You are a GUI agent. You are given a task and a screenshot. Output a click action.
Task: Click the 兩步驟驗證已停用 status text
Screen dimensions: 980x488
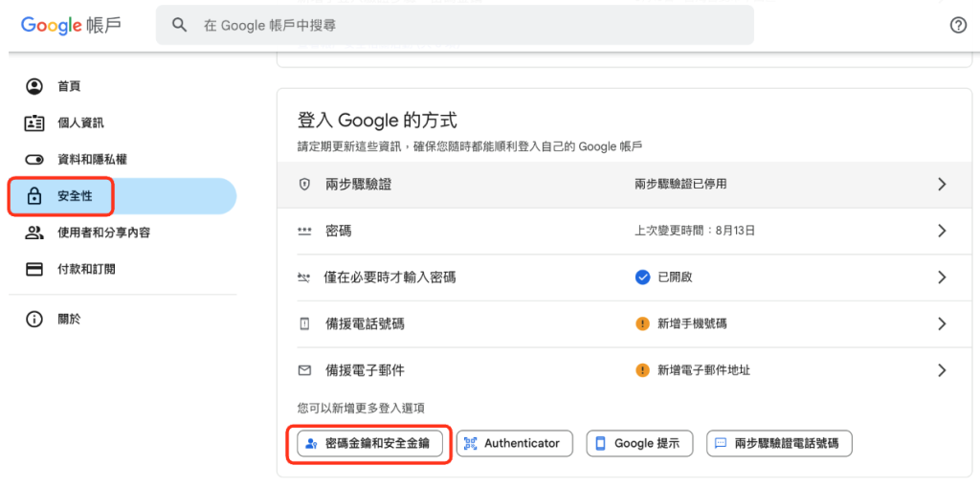click(680, 185)
